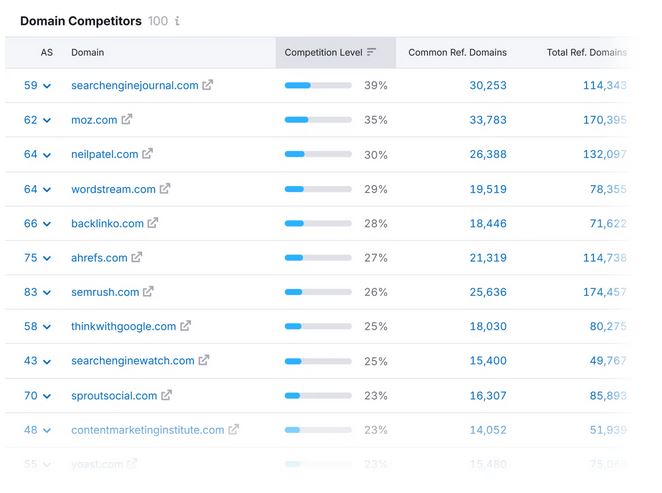662x493 pixels.
Task: Open common ref. domains value 21,319
Action: (488, 257)
